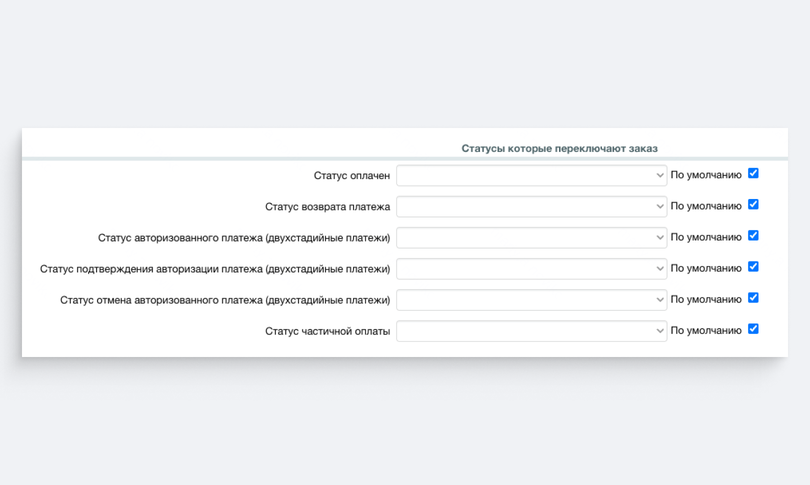Uncheck default checkbox for "Статус оплачен"
Image resolution: width=810 pixels, height=485 pixels.
(x=753, y=173)
